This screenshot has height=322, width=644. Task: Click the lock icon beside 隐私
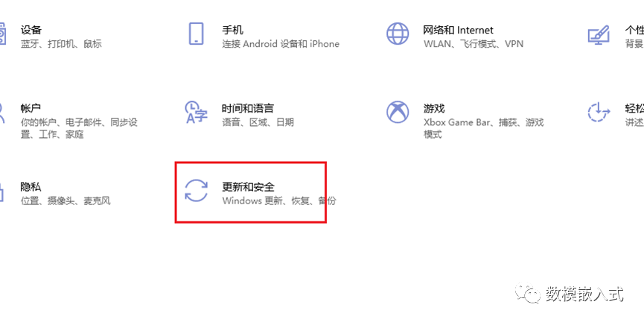point(1,192)
